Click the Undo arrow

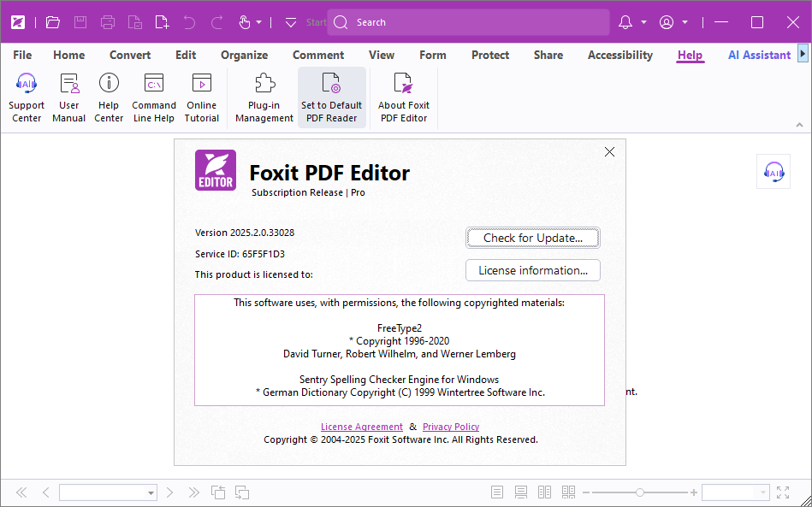pyautogui.click(x=190, y=22)
